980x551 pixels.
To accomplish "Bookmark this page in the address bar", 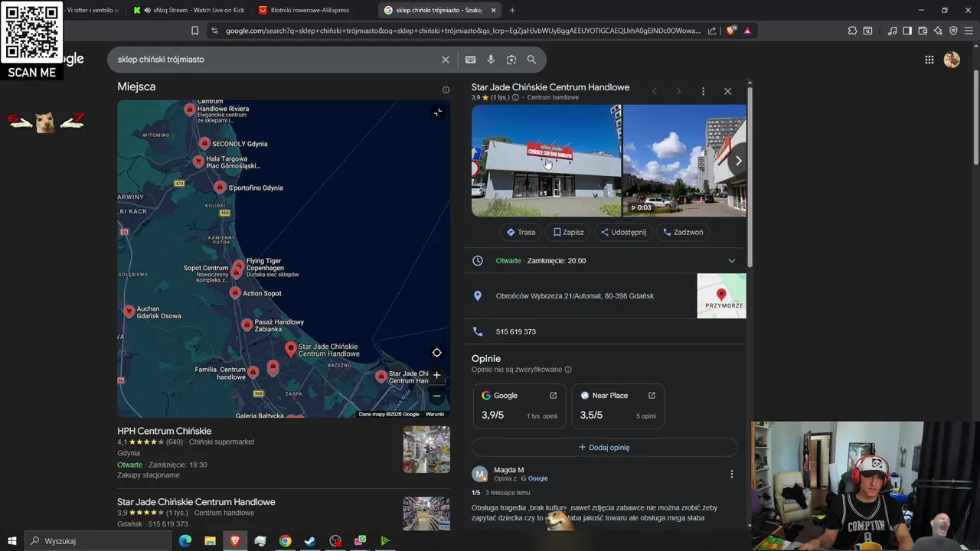I will (194, 31).
